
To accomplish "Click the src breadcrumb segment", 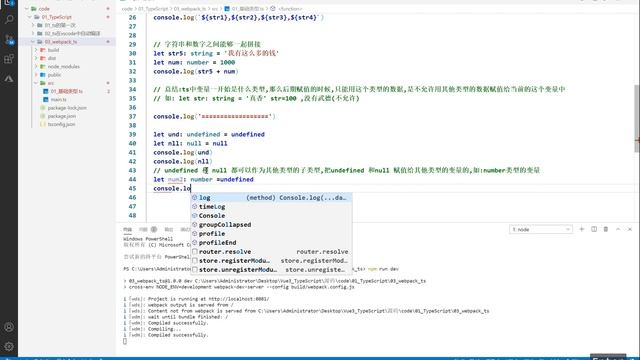I will click(215, 9).
